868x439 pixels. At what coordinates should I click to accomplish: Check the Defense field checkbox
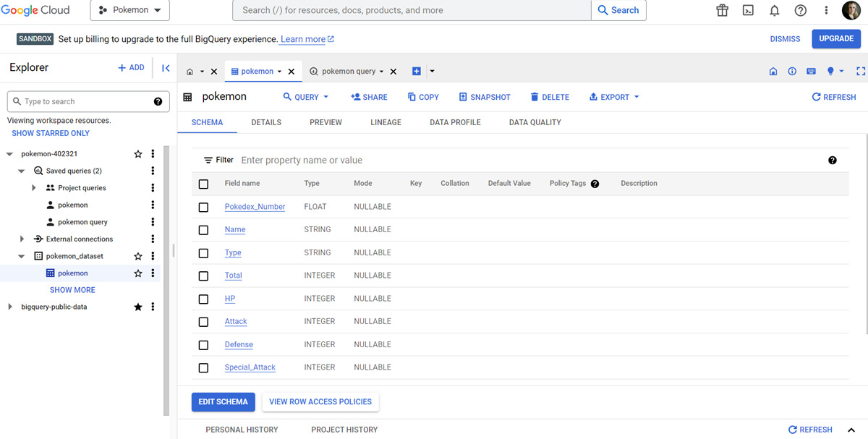(x=203, y=345)
